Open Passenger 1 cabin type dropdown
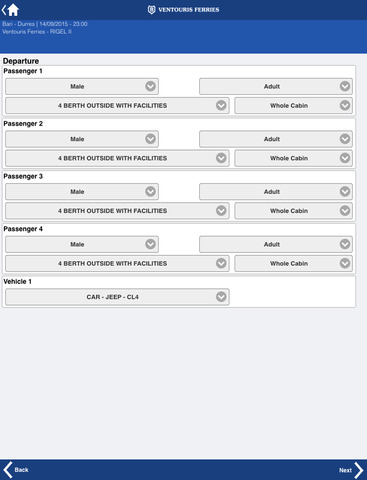The height and width of the screenshot is (480, 367). point(117,106)
